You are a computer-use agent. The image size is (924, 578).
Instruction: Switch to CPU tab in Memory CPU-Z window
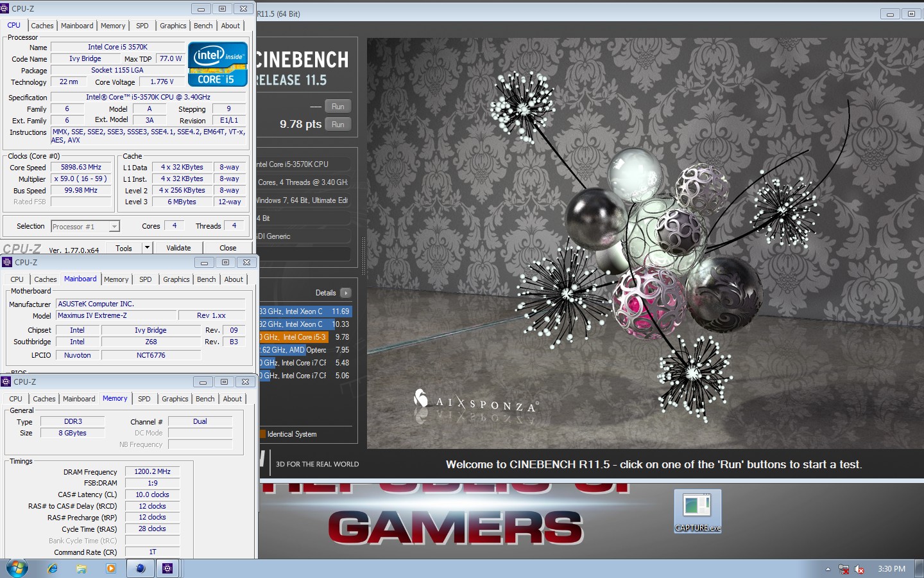16,399
